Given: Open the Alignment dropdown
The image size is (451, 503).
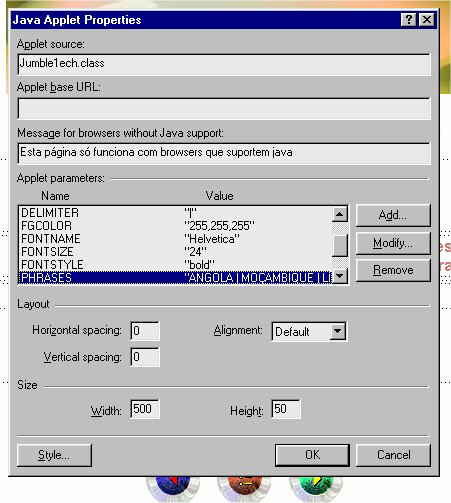Looking at the screenshot, I should [337, 331].
